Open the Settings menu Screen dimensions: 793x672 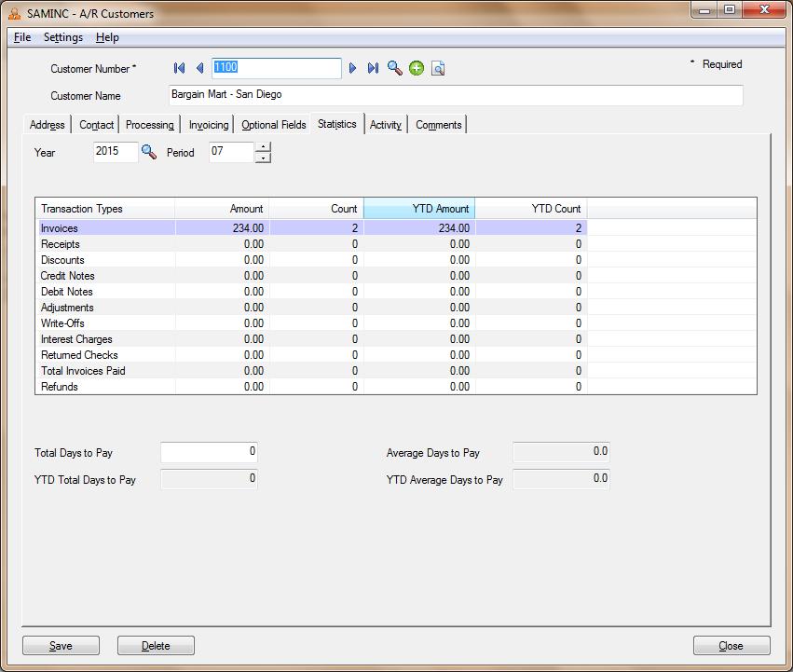(63, 37)
